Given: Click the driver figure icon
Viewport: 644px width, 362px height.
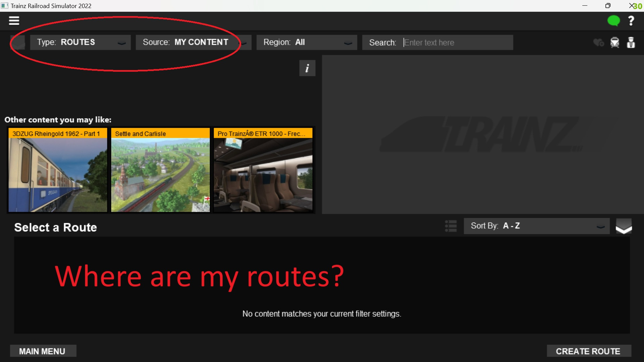Looking at the screenshot, I should coord(631,43).
